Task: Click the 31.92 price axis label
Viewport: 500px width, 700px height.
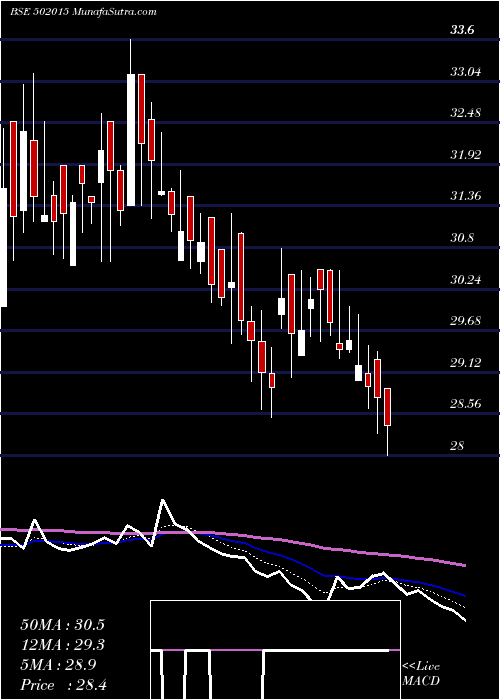Action: point(466,155)
